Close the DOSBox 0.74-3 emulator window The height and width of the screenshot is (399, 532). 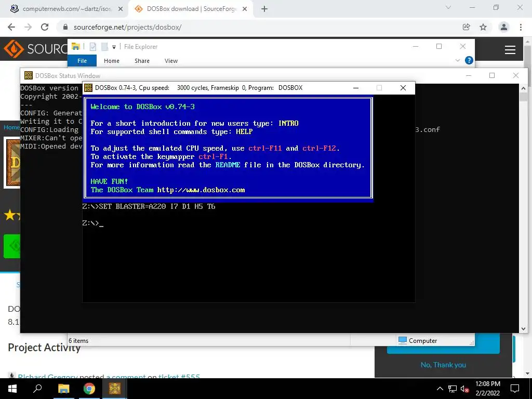coord(403,88)
